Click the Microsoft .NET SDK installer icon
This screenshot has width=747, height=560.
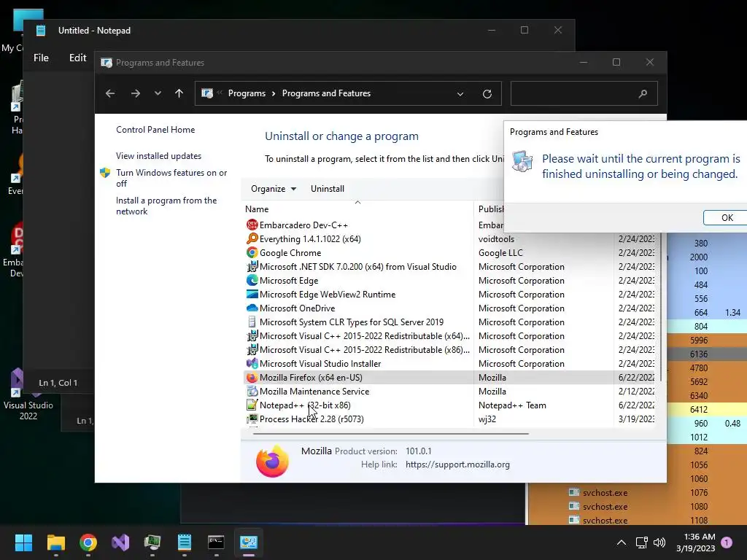[252, 266]
